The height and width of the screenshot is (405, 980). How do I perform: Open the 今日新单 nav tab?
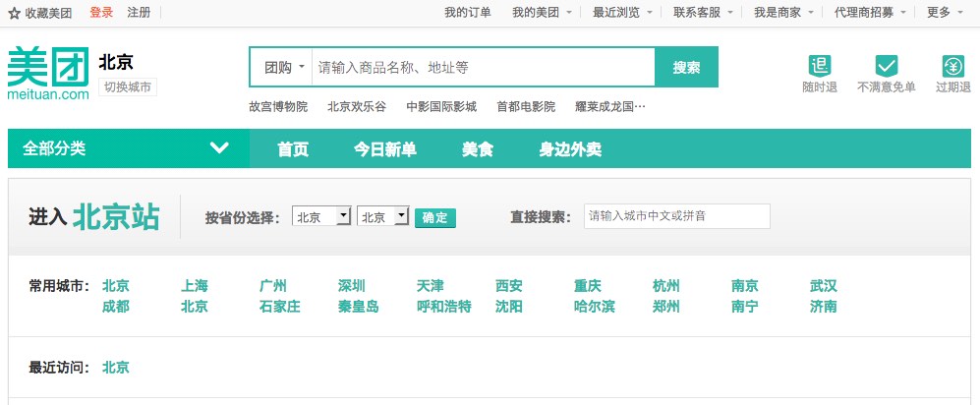(385, 148)
